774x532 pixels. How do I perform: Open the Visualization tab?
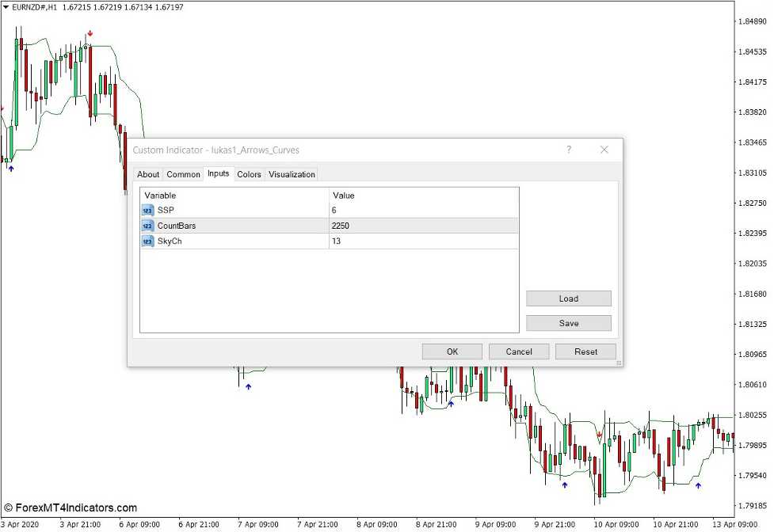(x=292, y=174)
